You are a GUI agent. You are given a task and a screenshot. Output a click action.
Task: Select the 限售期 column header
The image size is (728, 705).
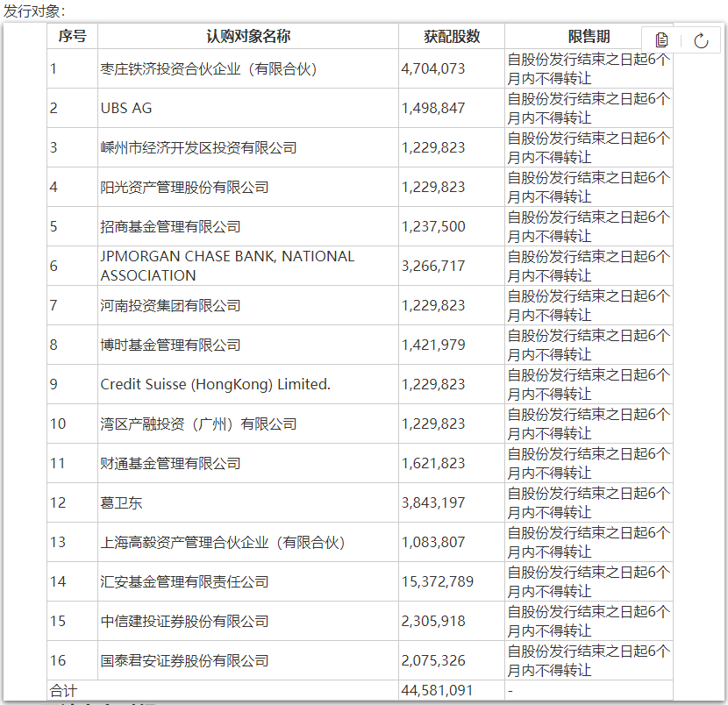tap(589, 36)
